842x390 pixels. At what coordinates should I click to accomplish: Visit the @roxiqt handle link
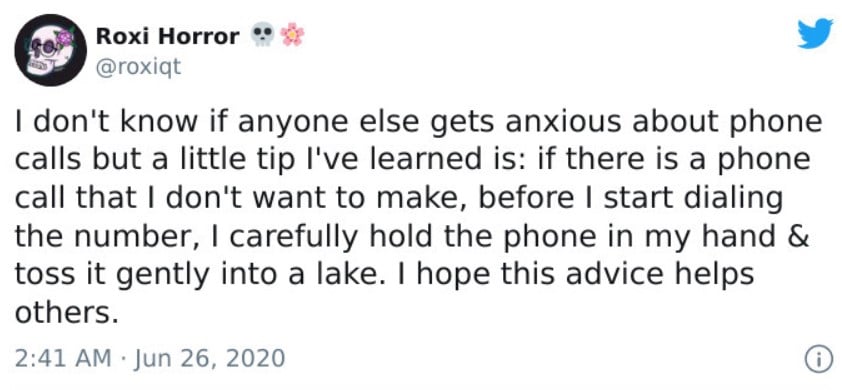(x=139, y=68)
